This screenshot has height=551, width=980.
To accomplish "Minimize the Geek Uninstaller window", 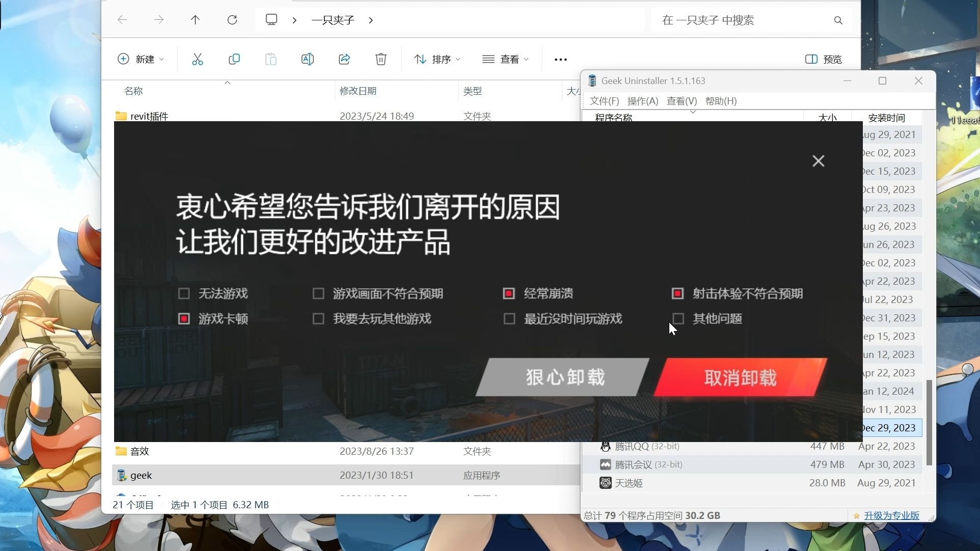I will (x=847, y=80).
